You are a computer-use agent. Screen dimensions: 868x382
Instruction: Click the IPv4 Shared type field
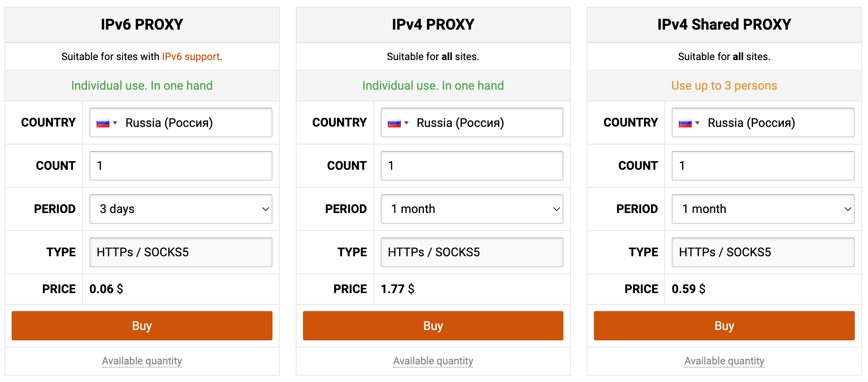coord(763,252)
